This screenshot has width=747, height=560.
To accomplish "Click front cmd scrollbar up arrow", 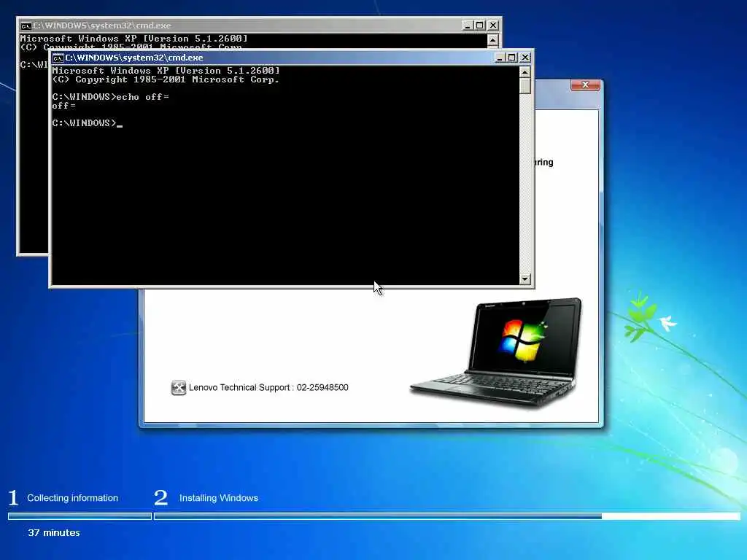I will click(x=525, y=72).
